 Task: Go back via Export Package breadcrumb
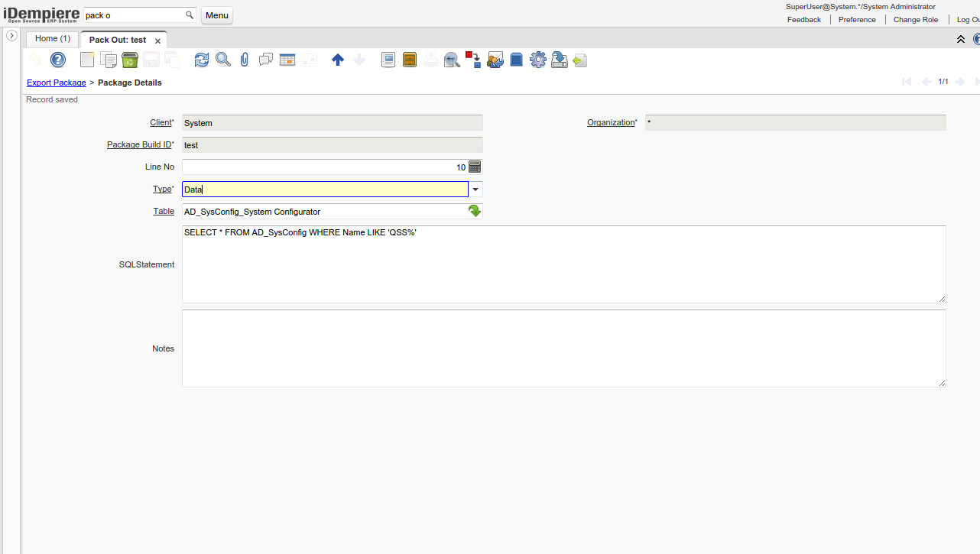pyautogui.click(x=57, y=83)
